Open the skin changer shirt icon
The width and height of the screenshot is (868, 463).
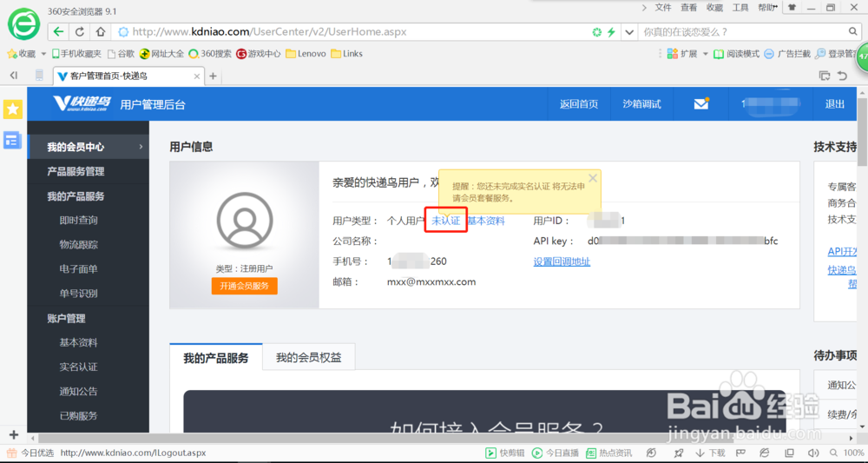[792, 8]
